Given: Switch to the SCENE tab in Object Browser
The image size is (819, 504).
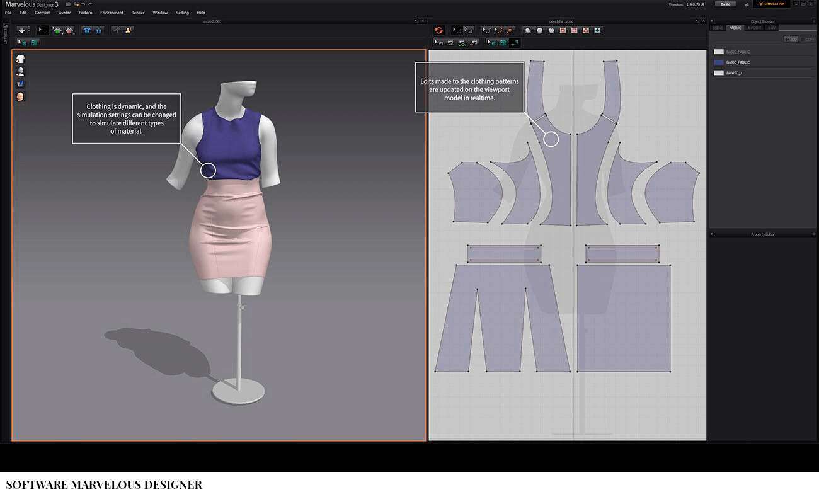Looking at the screenshot, I should (x=718, y=28).
